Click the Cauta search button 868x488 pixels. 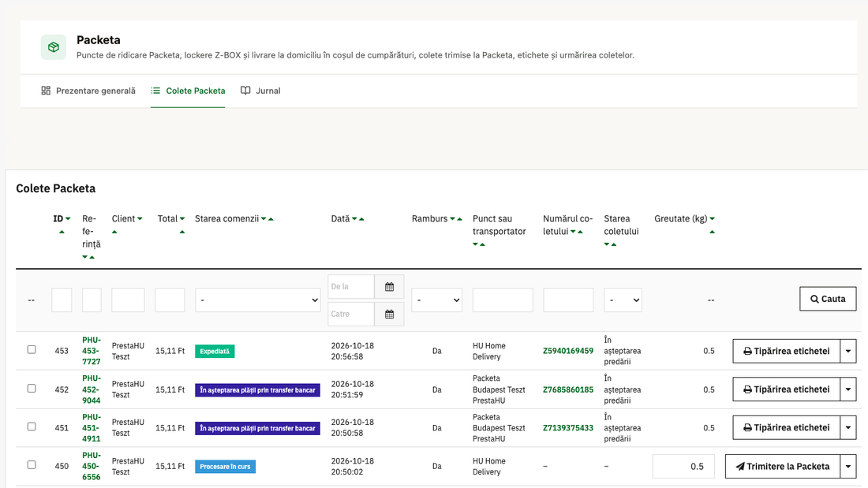(x=828, y=299)
